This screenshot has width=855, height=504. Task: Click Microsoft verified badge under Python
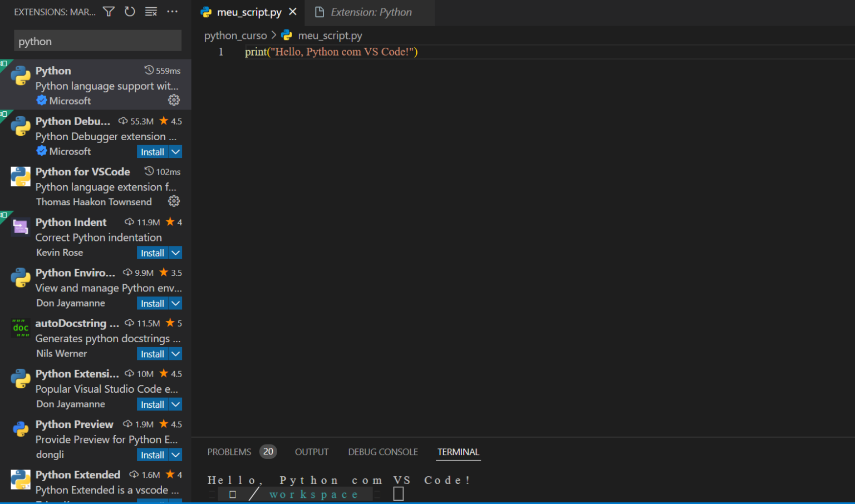tap(42, 100)
